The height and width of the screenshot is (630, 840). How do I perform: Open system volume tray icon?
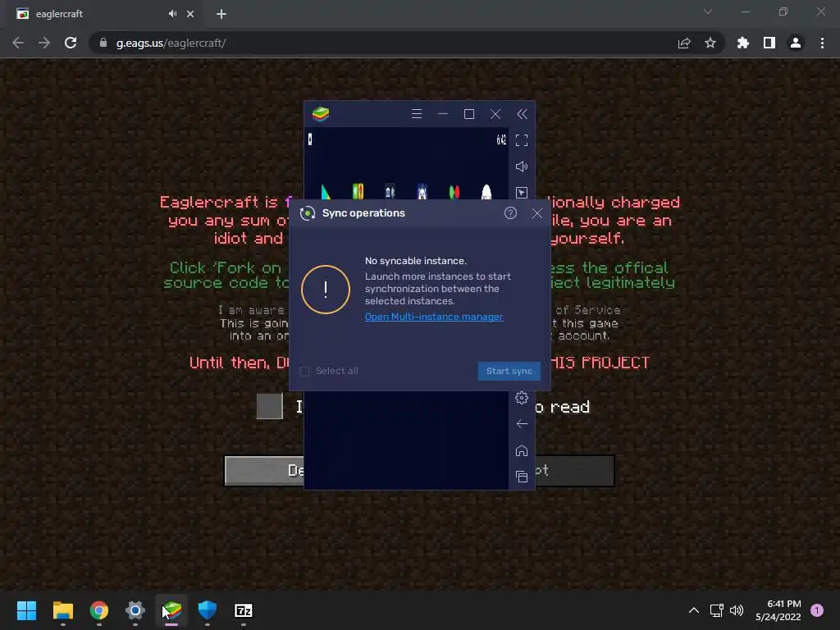pyautogui.click(x=737, y=610)
